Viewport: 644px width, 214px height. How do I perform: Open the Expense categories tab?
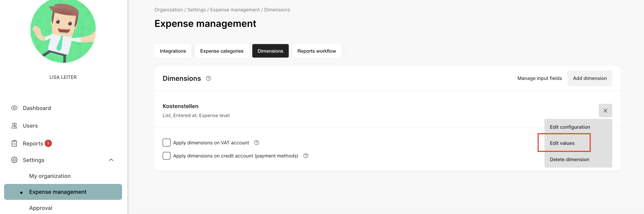click(222, 51)
